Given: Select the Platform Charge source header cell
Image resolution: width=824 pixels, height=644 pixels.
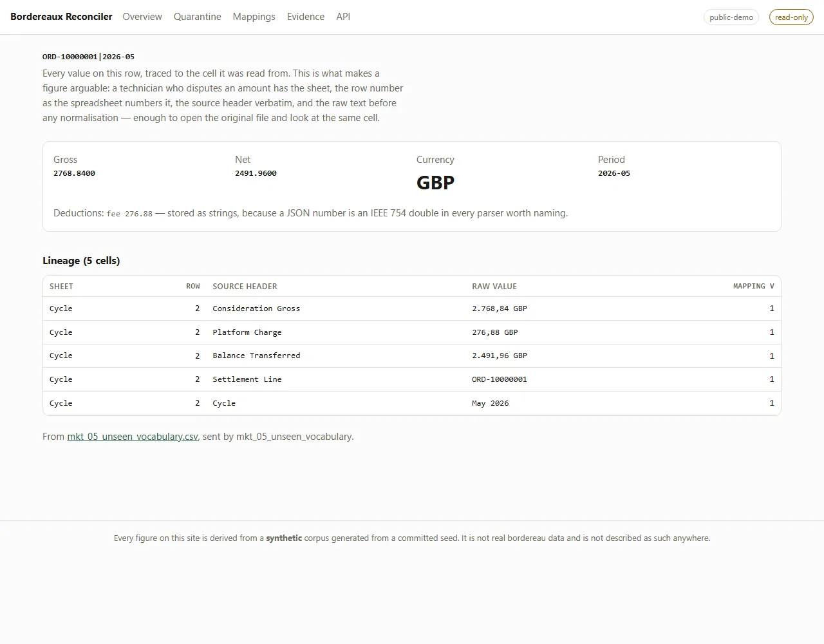Looking at the screenshot, I should coord(247,332).
